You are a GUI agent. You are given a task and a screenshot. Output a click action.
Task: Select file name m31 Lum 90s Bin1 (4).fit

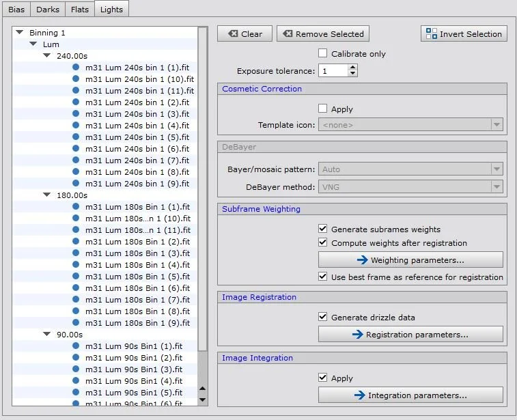[134, 381]
